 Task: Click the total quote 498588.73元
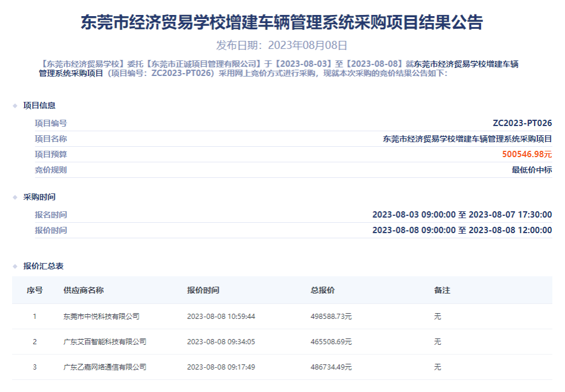tap(331, 317)
